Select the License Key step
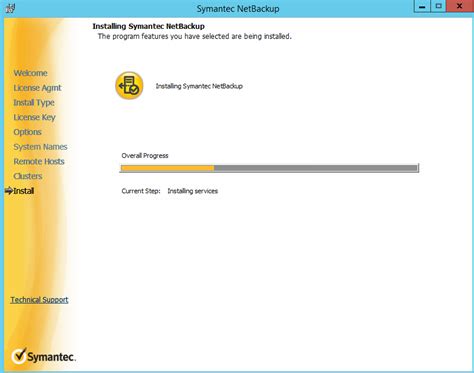This screenshot has width=474, height=373. [34, 117]
